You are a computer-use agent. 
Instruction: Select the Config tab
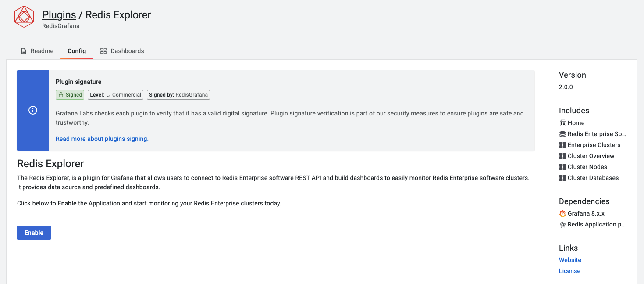click(x=77, y=50)
